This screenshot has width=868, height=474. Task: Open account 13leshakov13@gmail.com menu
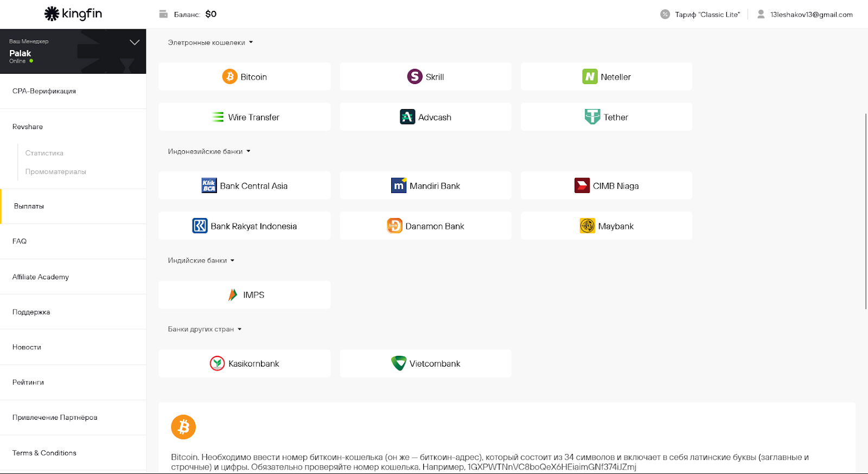812,15
